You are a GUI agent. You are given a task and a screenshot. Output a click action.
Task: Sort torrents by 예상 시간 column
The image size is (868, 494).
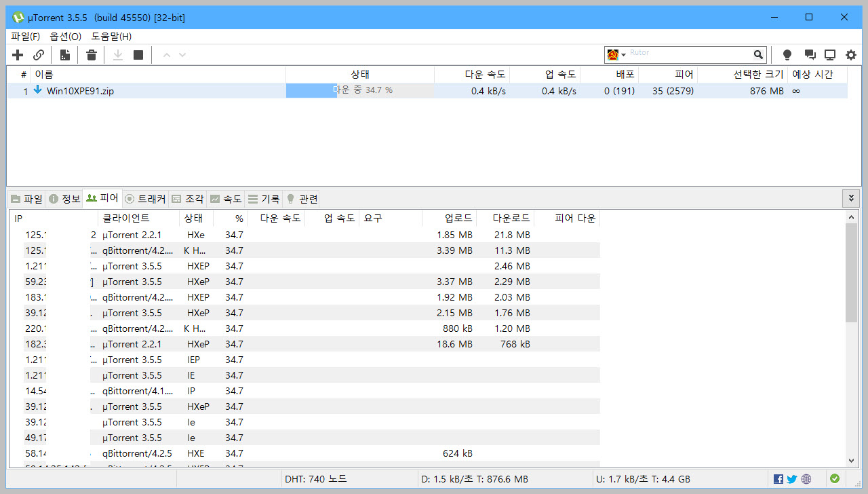coord(817,75)
